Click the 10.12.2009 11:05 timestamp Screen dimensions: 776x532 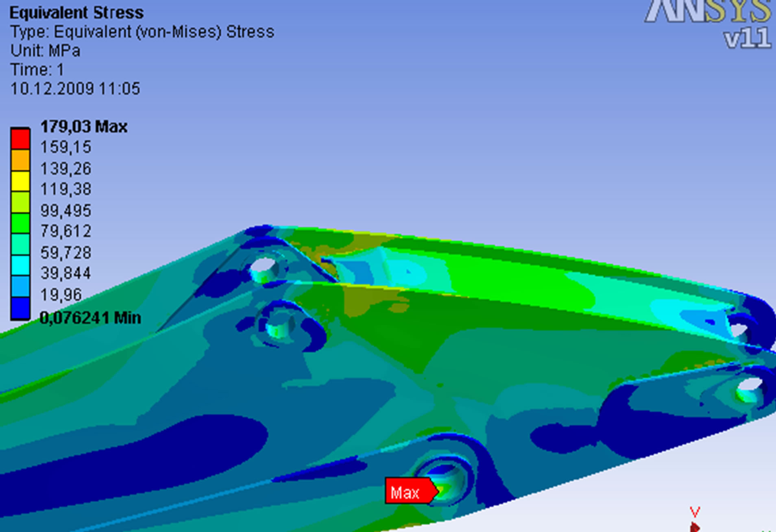[x=75, y=89]
